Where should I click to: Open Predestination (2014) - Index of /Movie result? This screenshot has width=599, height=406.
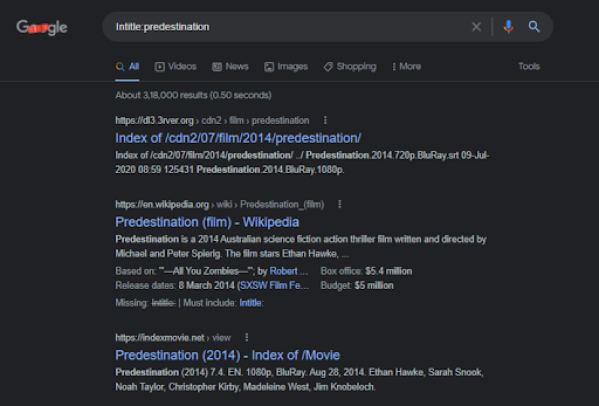coord(228,355)
